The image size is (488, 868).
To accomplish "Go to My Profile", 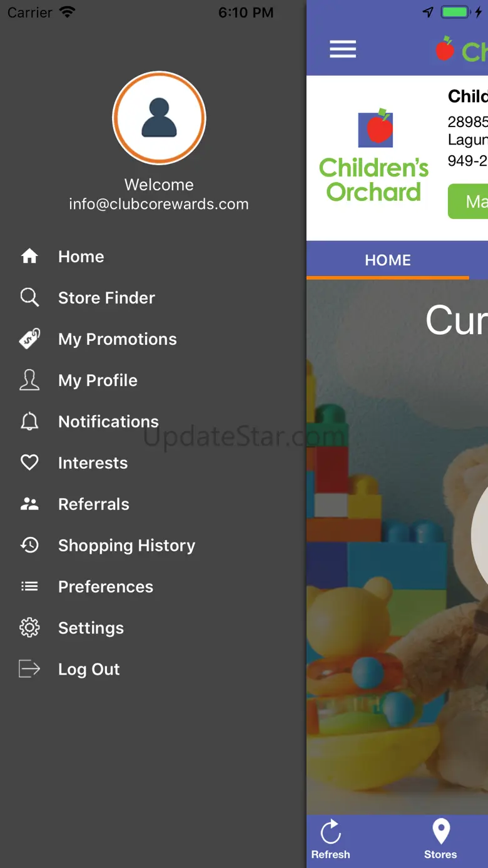I will coord(98,380).
